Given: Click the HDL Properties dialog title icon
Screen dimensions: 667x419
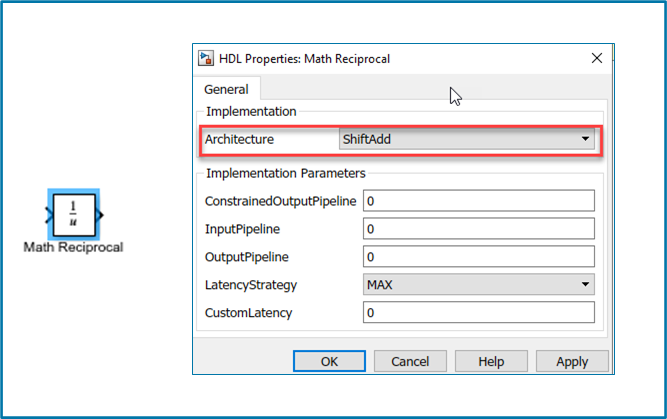Looking at the screenshot, I should point(206,58).
